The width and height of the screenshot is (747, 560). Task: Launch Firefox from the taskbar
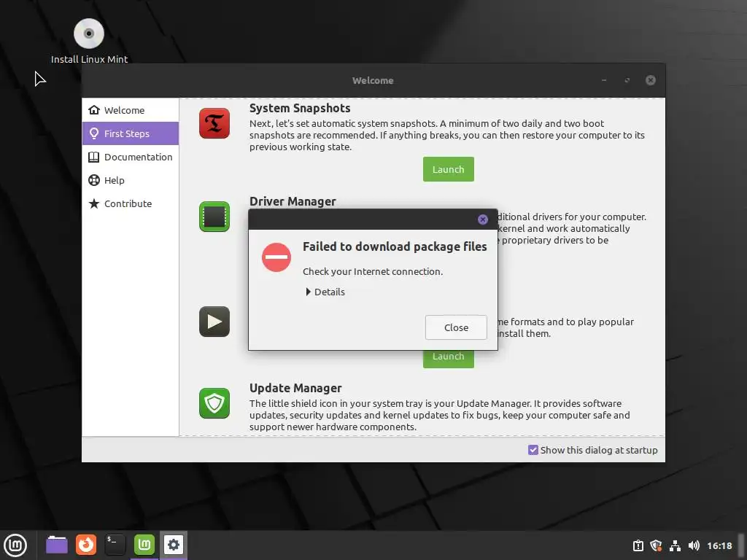tap(86, 545)
